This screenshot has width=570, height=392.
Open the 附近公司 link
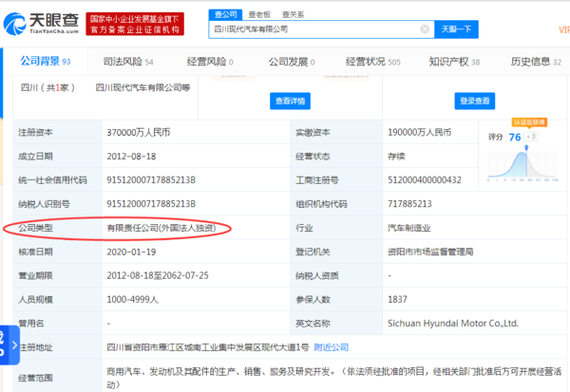(x=332, y=347)
